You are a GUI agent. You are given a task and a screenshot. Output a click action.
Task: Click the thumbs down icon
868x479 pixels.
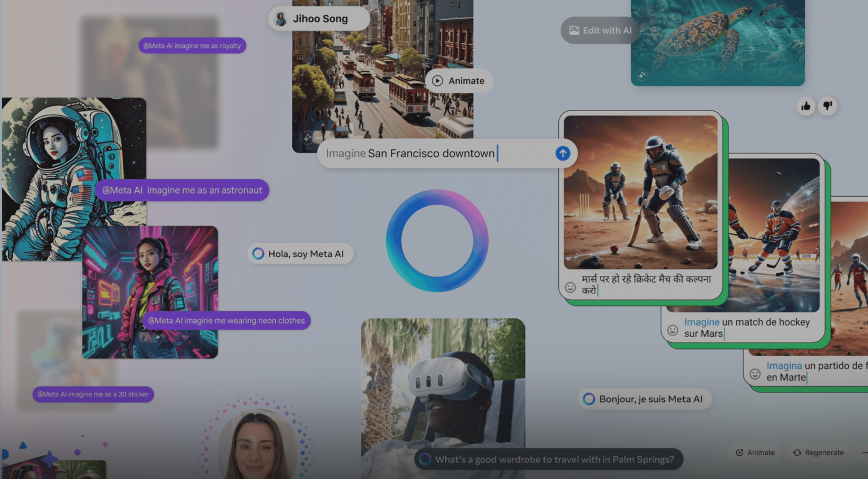828,106
